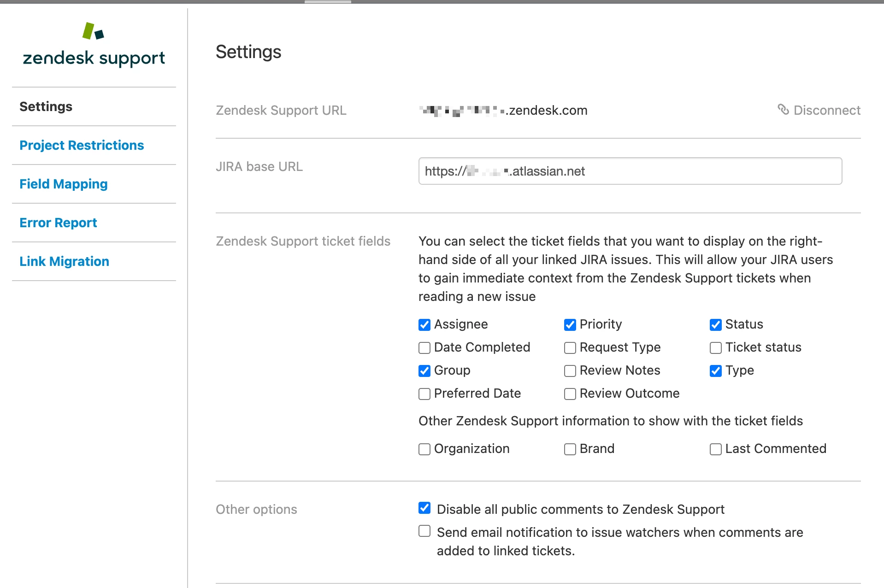Check the Brand checkbox

(570, 449)
